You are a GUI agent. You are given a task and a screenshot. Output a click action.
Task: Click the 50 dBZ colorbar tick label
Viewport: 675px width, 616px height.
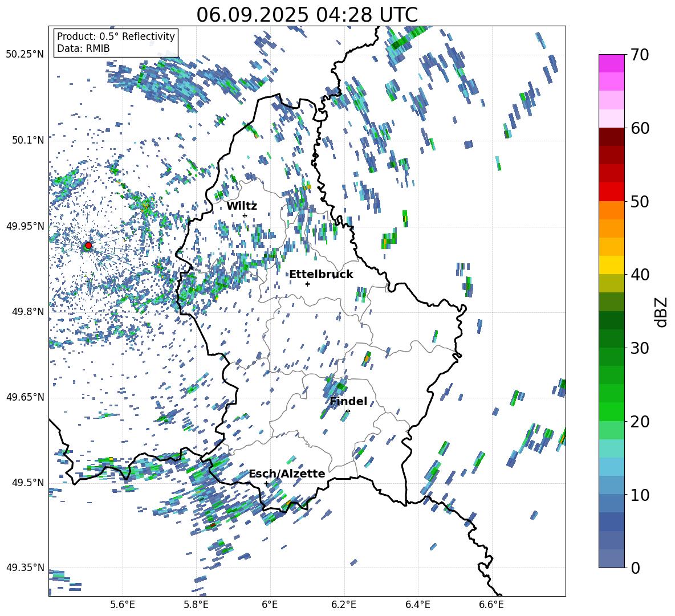coord(639,201)
